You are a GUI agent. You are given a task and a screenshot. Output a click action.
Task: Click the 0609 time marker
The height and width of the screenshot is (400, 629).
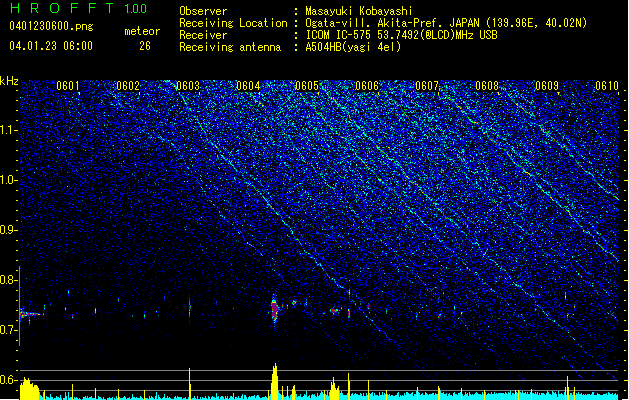pyautogui.click(x=547, y=86)
